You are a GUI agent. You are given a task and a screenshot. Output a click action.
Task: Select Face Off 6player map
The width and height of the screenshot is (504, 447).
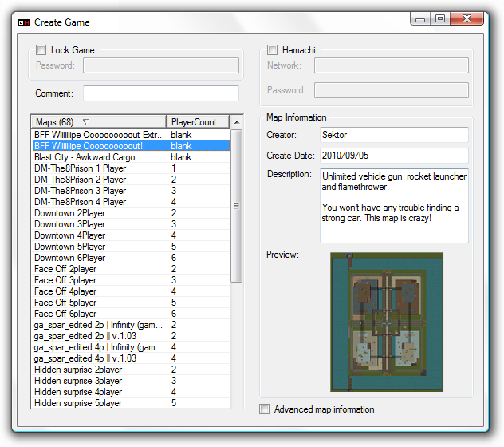tap(65, 314)
